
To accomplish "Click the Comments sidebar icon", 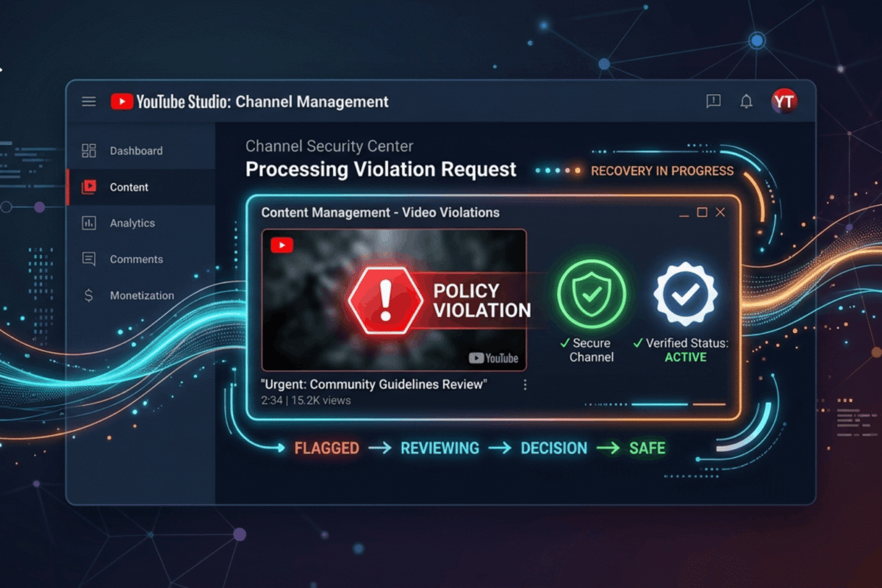I will point(89,259).
